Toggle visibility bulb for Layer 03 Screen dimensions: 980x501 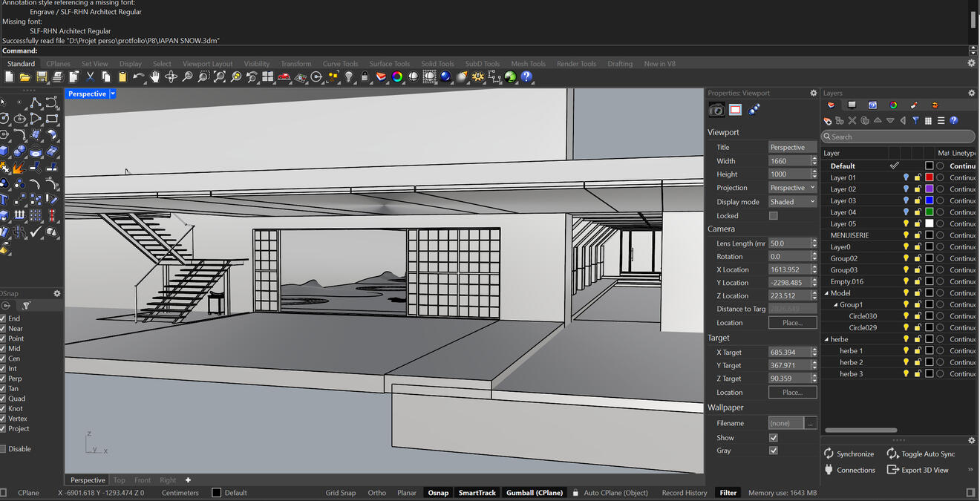coord(906,200)
